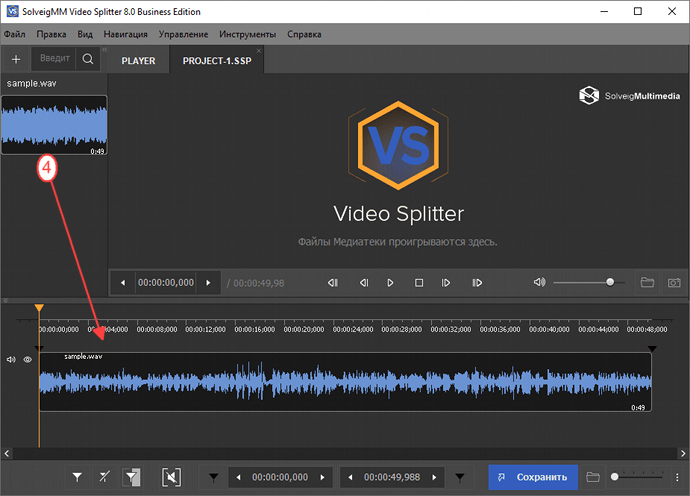
Task: Open the output folder icon near Сохранить
Action: [593, 477]
